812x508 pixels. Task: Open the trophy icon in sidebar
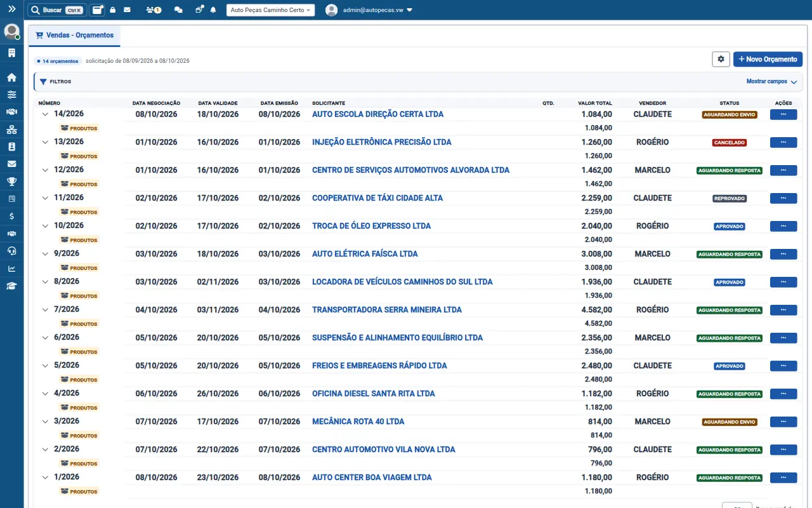(x=11, y=182)
